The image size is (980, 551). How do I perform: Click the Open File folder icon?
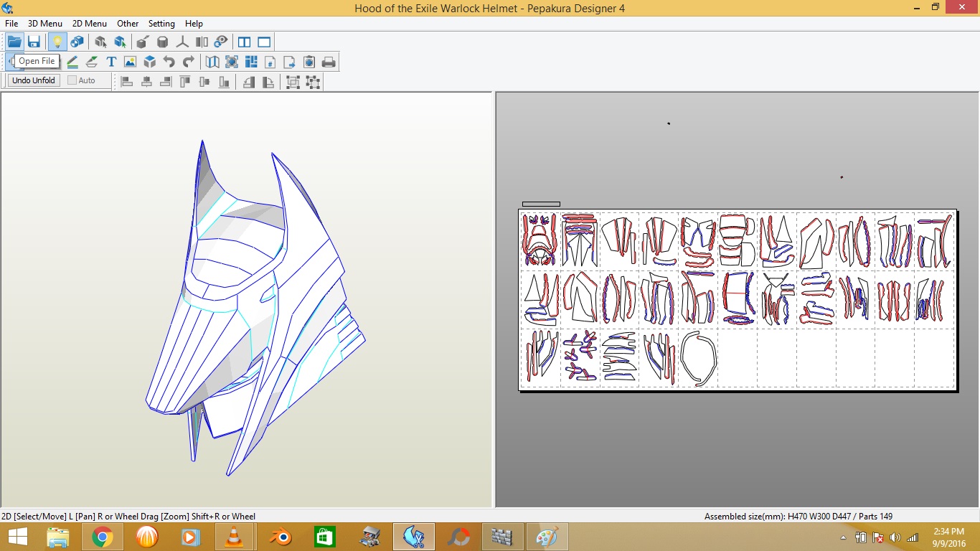point(14,42)
